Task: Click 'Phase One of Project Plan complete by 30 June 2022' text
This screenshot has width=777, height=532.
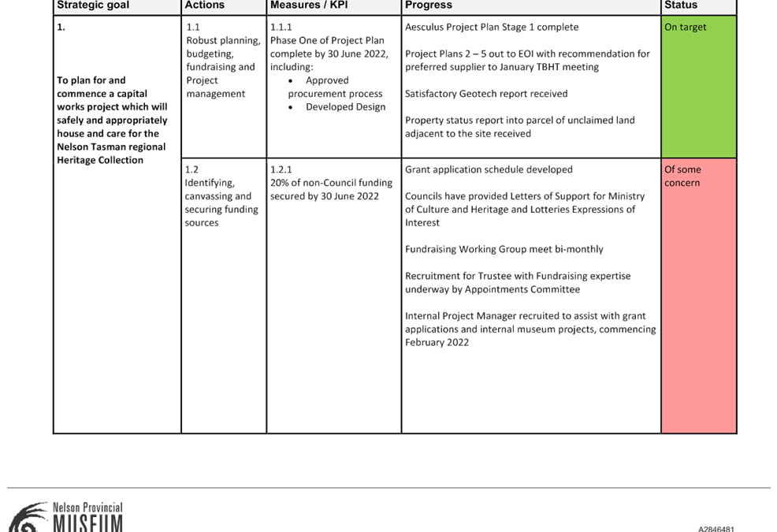Action: [329, 54]
